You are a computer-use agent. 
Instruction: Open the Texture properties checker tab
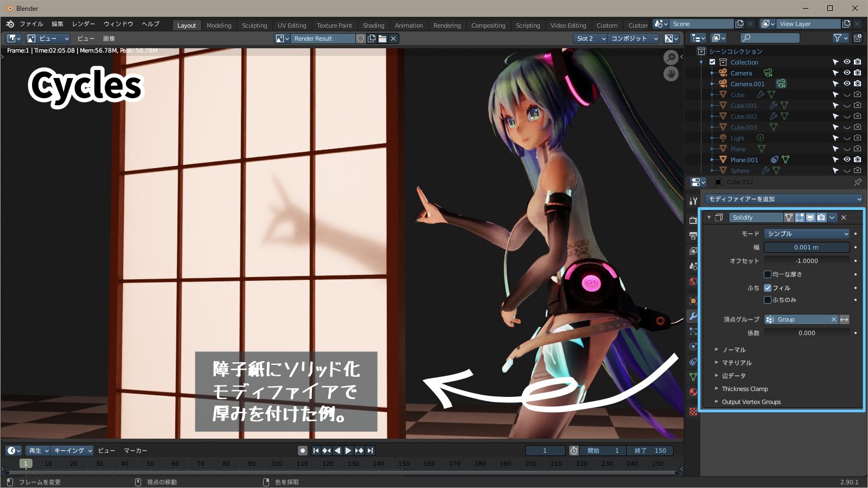[693, 412]
